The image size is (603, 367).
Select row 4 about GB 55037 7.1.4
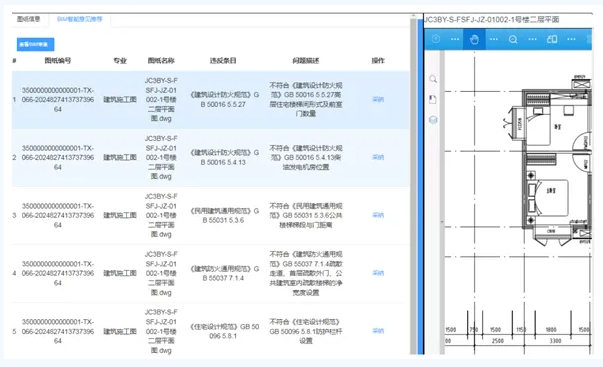coord(211,274)
